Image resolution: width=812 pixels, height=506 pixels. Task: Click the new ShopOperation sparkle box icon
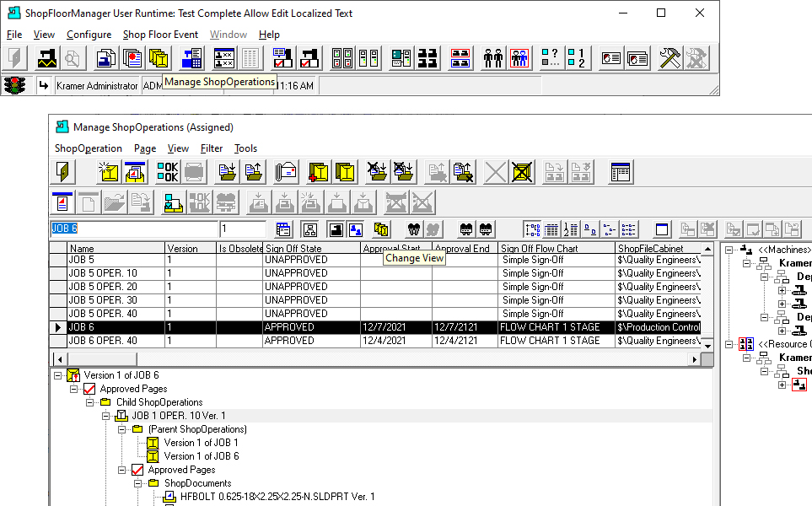[x=109, y=172]
